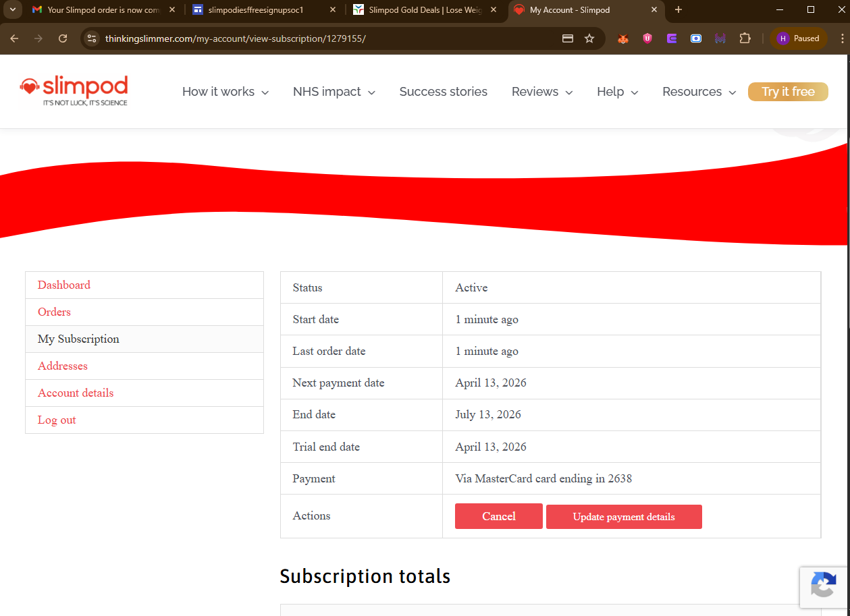Open a new browser tab

pyautogui.click(x=679, y=9)
